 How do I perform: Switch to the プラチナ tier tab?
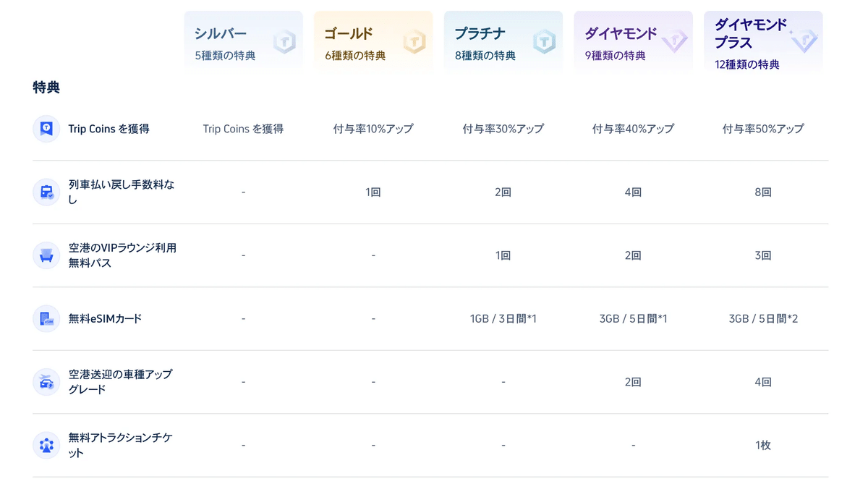pos(503,42)
